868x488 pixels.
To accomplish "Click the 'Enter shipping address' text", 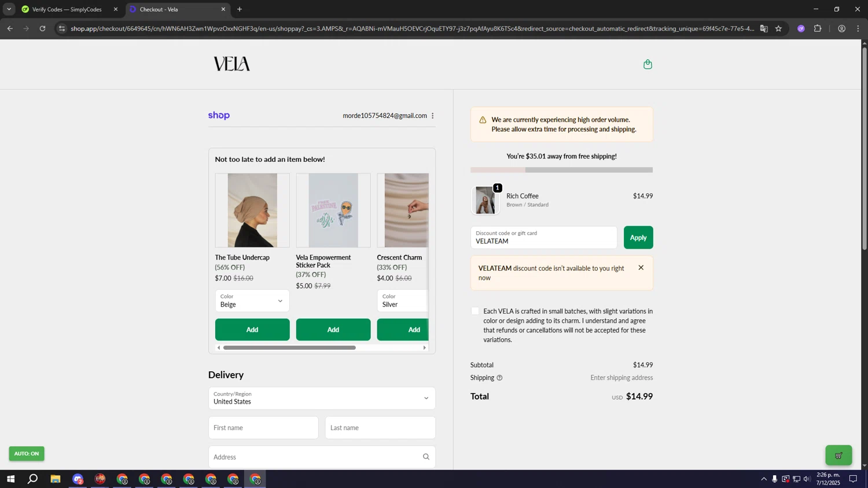I will tap(621, 378).
